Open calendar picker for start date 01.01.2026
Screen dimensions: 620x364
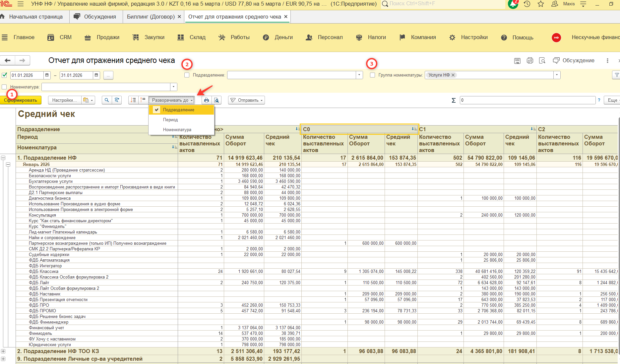tap(47, 75)
